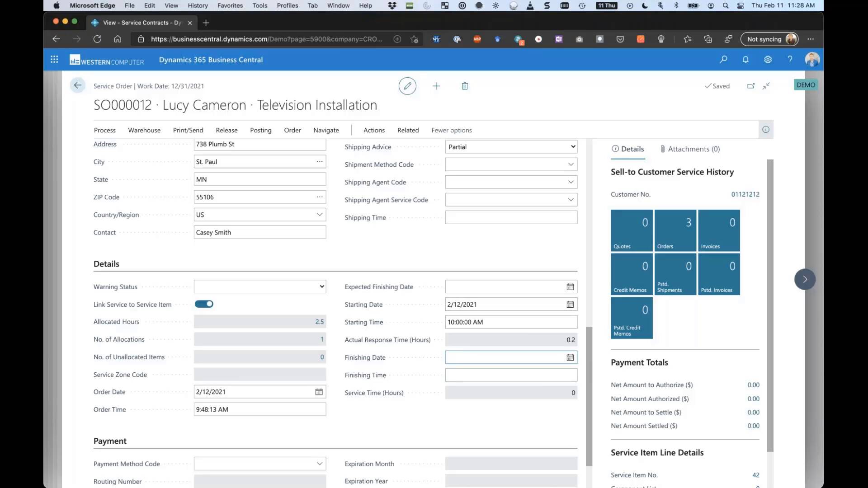Open the Warning Status dropdown
Screen dimensions: 868x488
tap(321, 286)
